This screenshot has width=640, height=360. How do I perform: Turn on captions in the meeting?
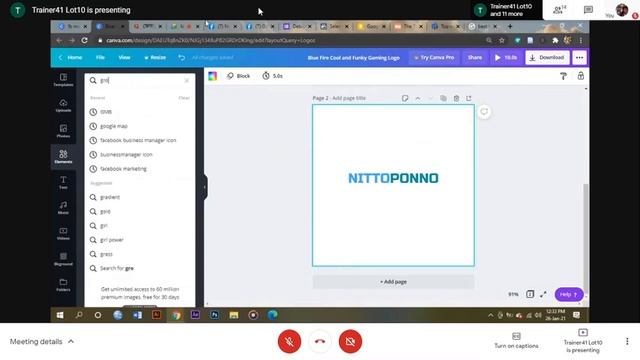[x=516, y=341]
